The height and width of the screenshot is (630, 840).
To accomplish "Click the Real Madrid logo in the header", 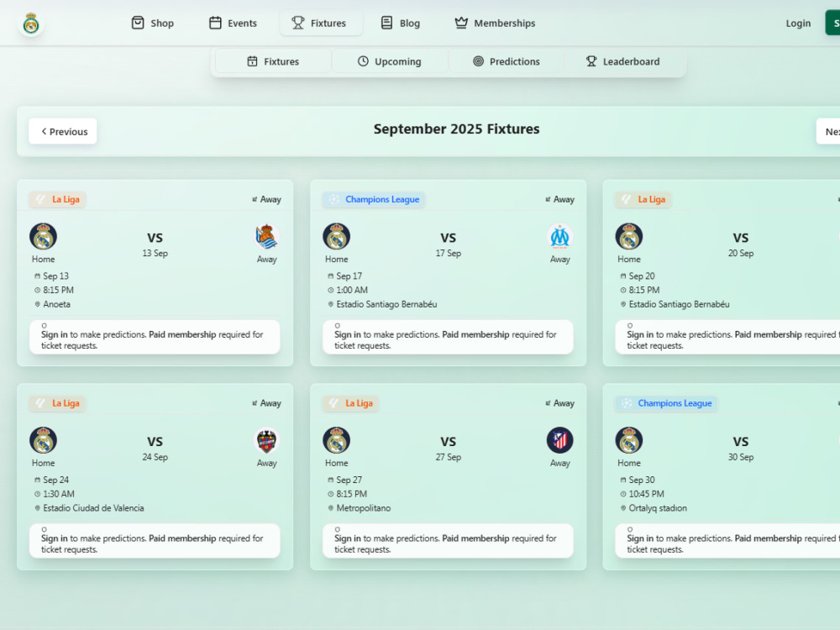I will coord(31,24).
